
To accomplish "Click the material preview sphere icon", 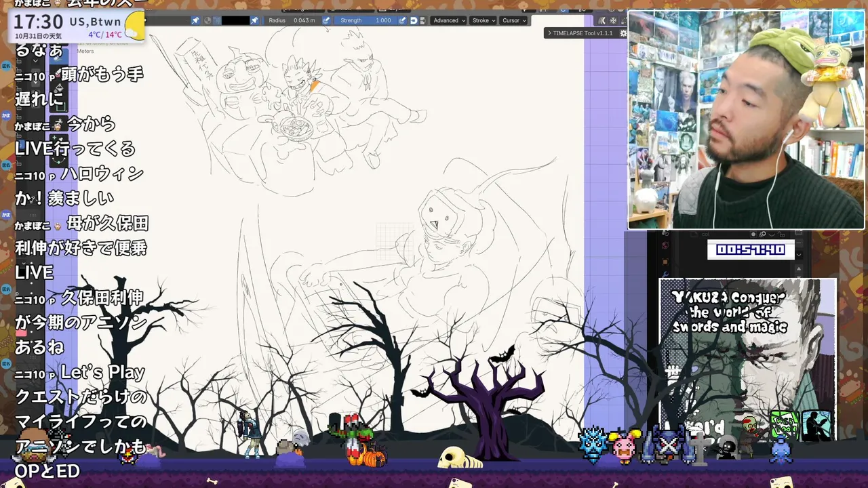I will (208, 20).
